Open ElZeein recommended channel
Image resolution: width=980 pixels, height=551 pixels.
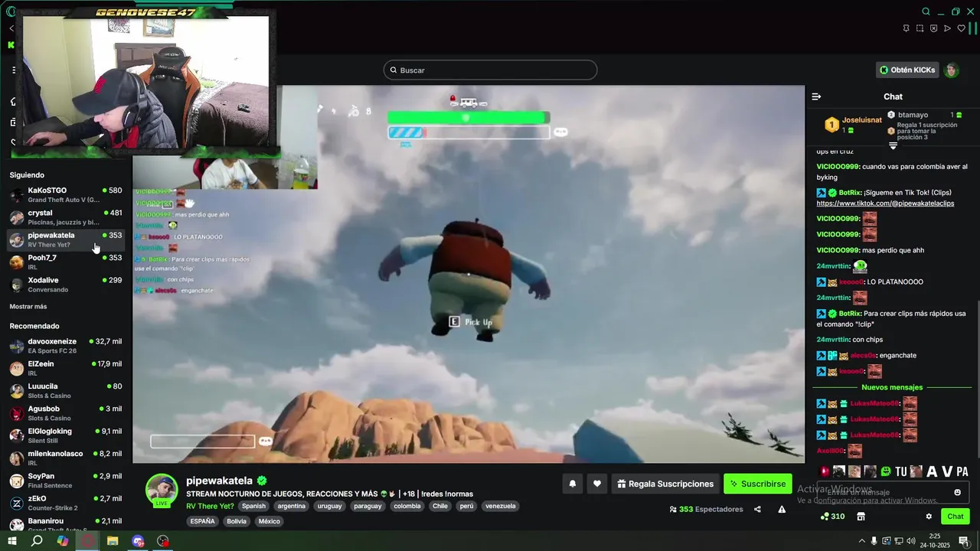point(65,368)
